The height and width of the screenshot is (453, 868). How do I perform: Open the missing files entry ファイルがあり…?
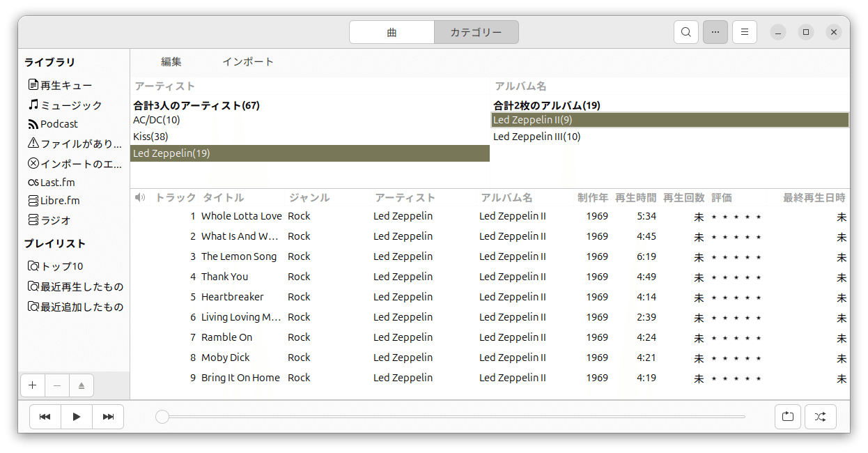point(74,144)
